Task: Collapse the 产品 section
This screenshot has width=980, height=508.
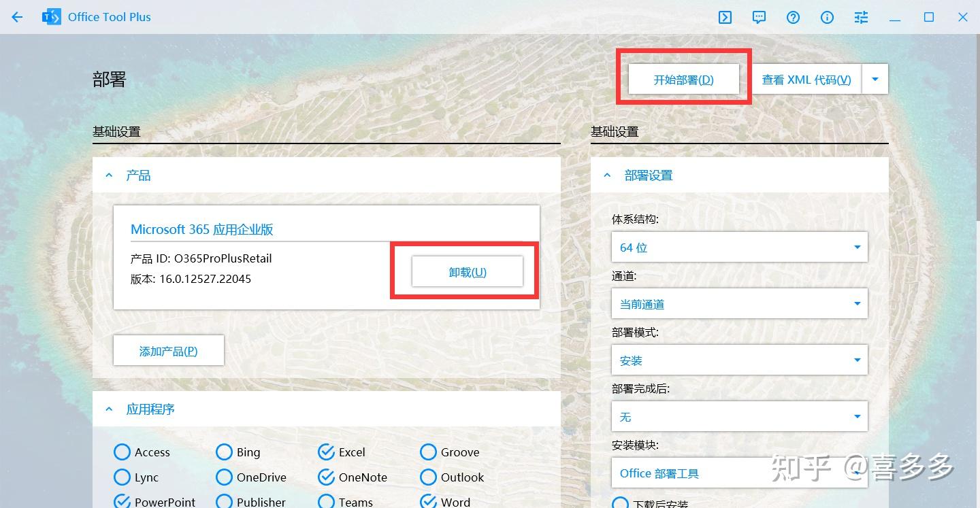Action: click(x=109, y=175)
